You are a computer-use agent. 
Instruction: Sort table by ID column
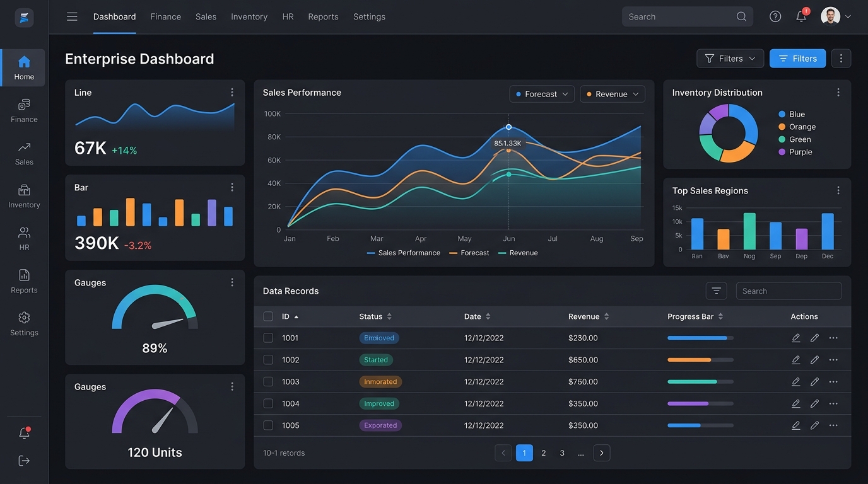[290, 316]
